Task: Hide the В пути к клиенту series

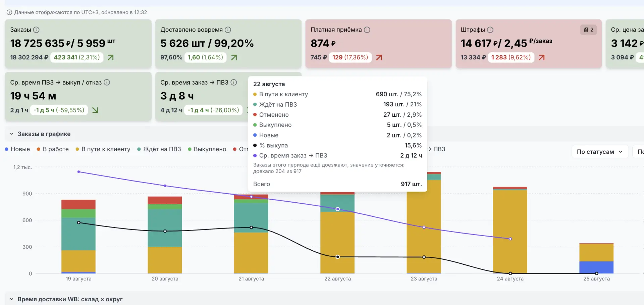Action: click(x=103, y=149)
